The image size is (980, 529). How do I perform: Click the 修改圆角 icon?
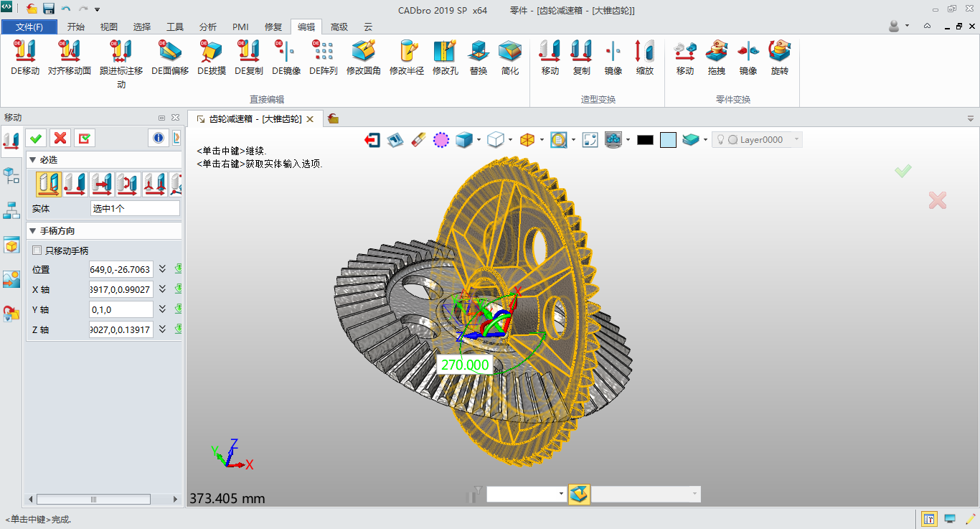[363, 57]
